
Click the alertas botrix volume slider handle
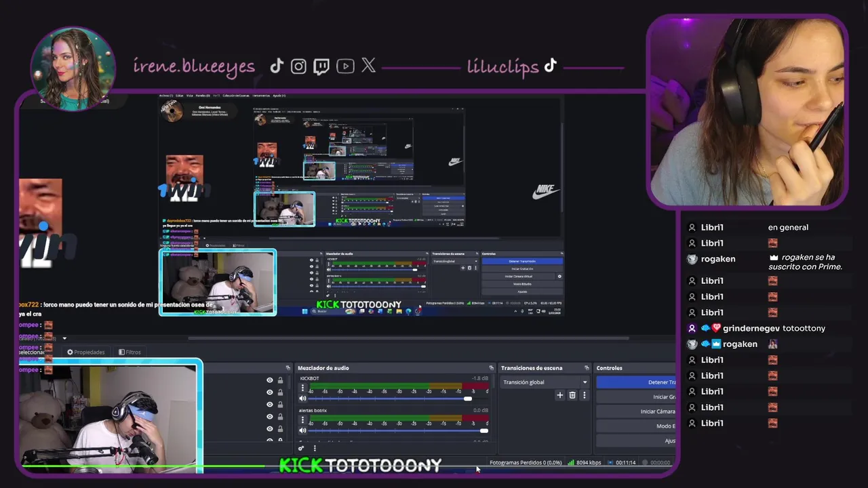[x=484, y=430]
